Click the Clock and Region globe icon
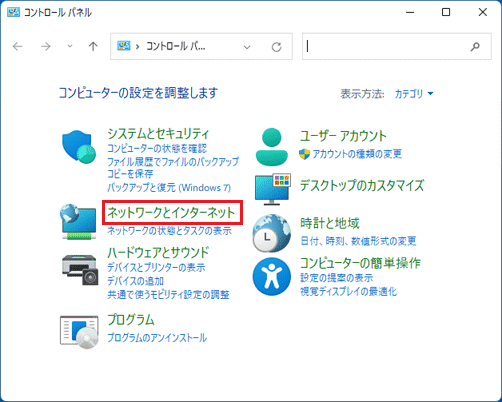The image size is (502, 402). coord(271,233)
